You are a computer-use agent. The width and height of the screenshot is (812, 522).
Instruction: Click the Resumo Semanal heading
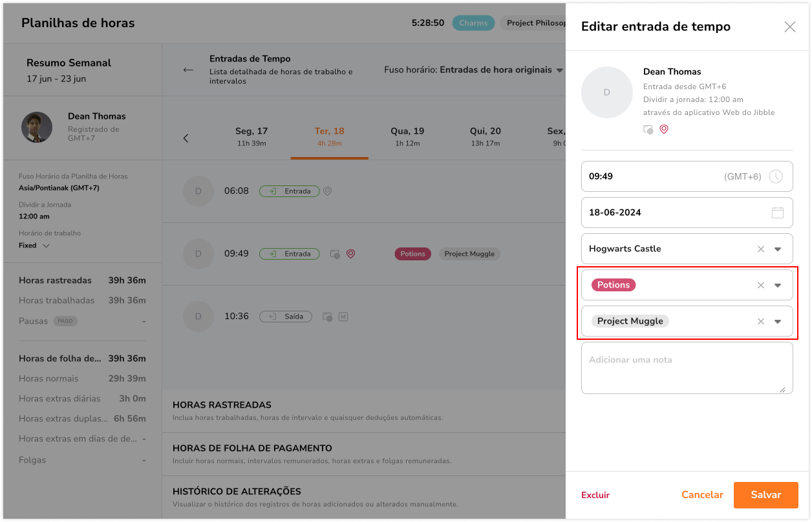tap(69, 63)
